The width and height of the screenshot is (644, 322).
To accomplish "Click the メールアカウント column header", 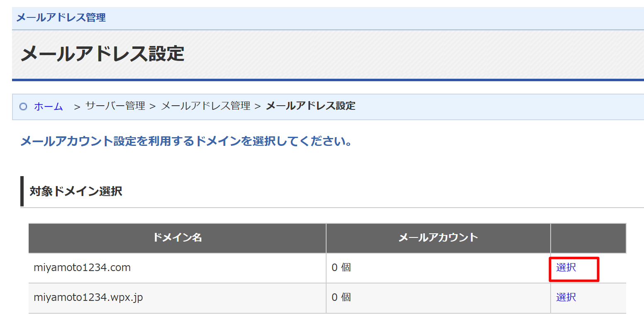I will (438, 238).
